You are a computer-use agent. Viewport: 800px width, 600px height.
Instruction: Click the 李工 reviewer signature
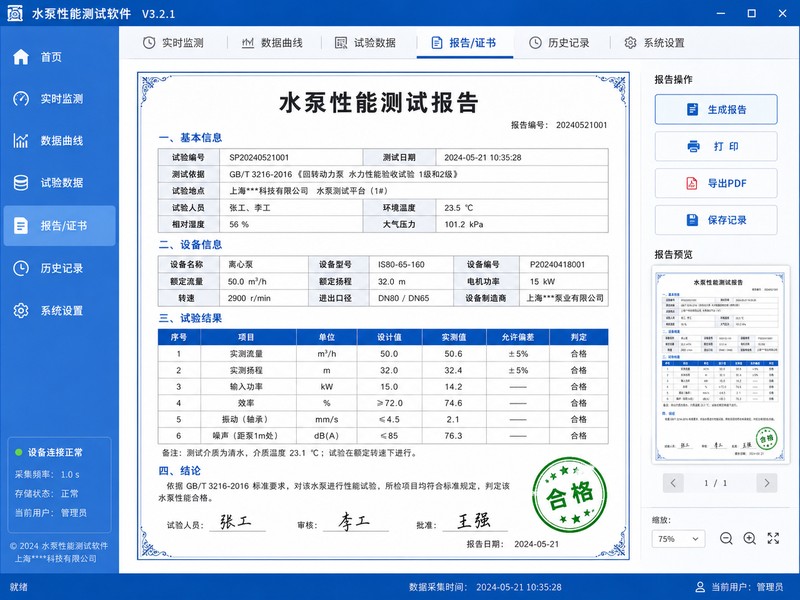(x=354, y=521)
